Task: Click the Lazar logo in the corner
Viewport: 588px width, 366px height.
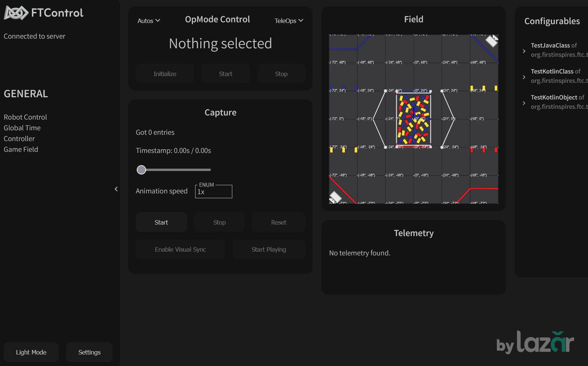Action: tap(535, 342)
